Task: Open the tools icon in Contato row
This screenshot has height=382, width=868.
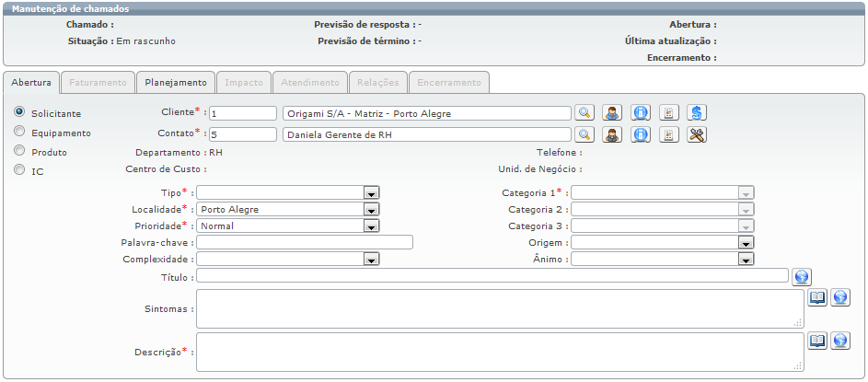Action: click(697, 134)
